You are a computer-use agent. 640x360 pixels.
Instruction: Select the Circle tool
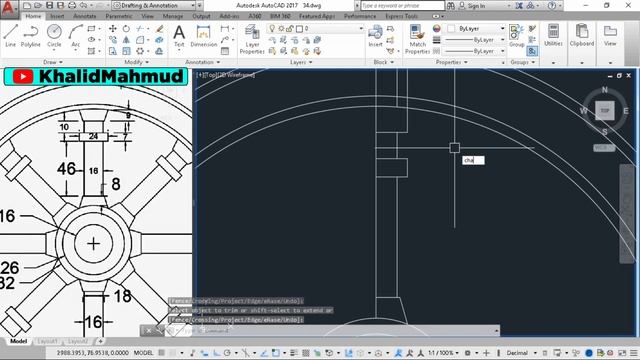click(x=54, y=36)
